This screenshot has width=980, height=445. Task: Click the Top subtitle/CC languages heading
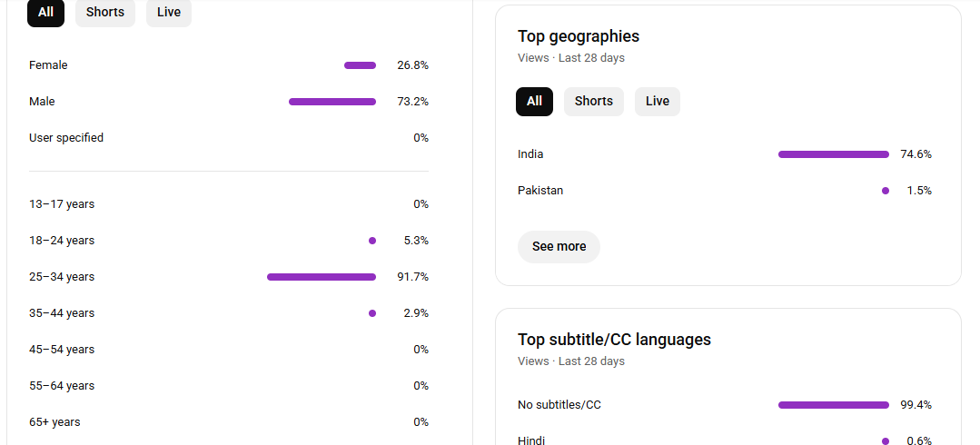614,340
